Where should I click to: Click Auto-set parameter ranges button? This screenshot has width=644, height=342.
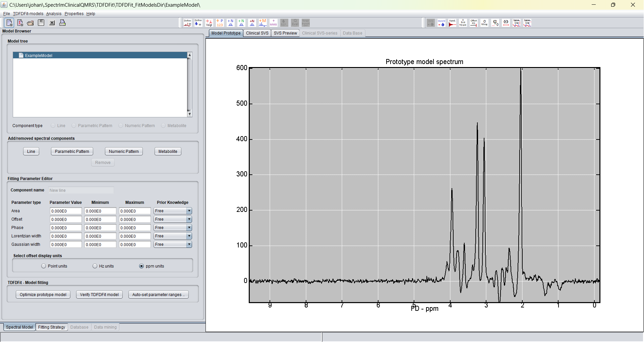[159, 295]
